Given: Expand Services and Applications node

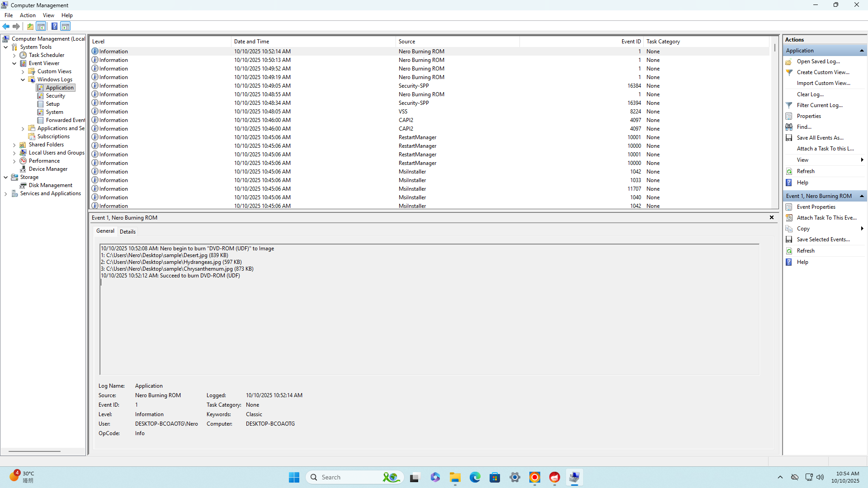Looking at the screenshot, I should pos(6,193).
